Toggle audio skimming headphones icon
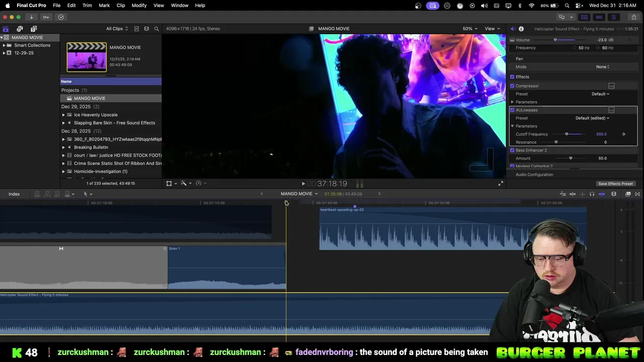644x362 pixels. [592, 194]
